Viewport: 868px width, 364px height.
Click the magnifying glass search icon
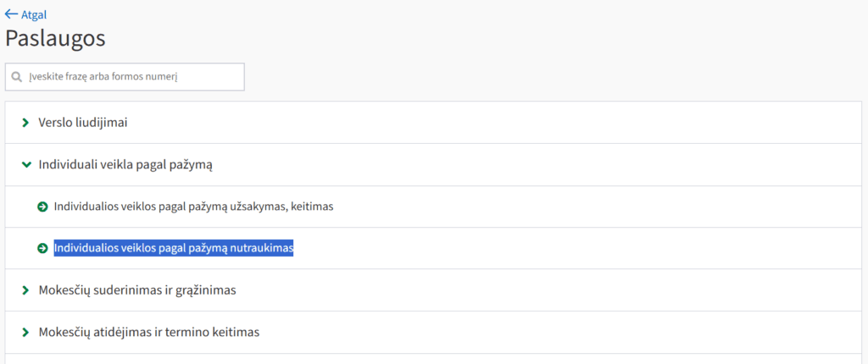coord(17,77)
